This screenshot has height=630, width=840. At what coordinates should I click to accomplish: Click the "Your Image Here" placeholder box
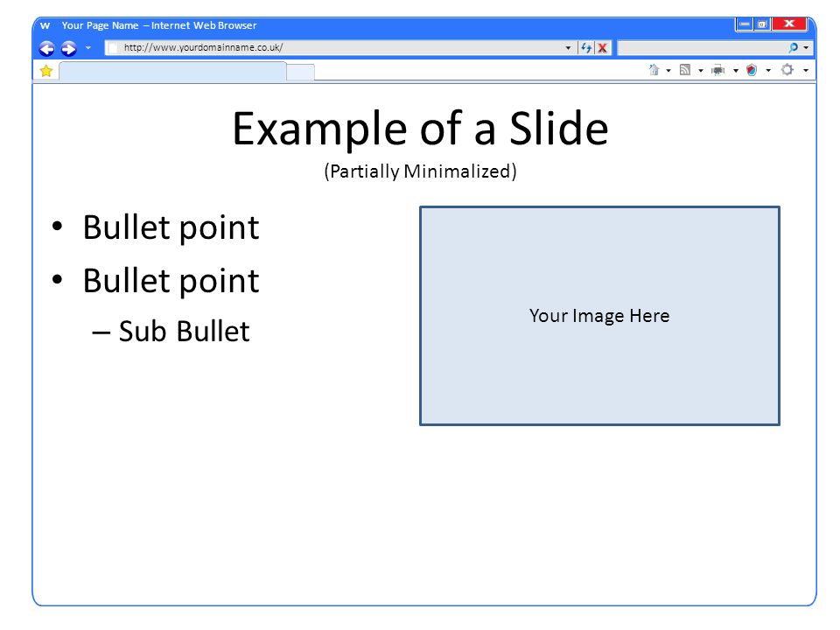click(x=599, y=316)
